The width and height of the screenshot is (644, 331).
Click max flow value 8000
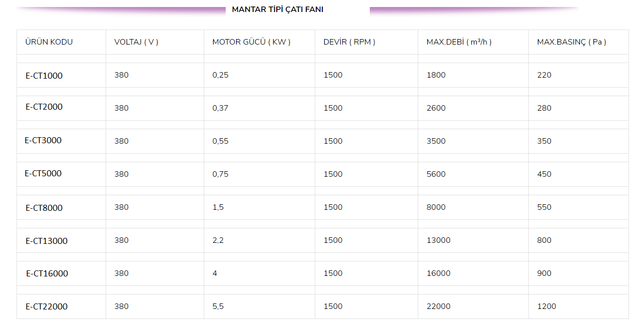[x=436, y=207]
